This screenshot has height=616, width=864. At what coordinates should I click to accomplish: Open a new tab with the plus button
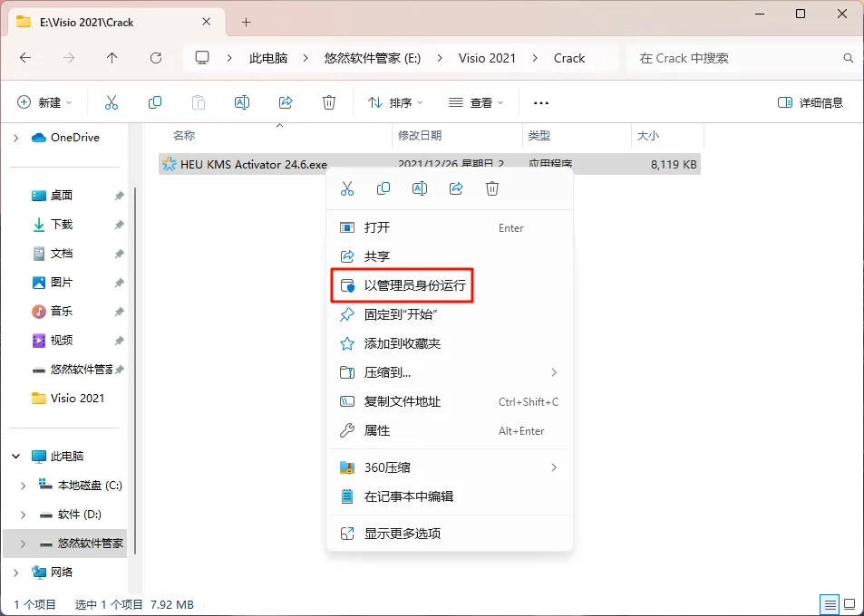click(x=247, y=23)
